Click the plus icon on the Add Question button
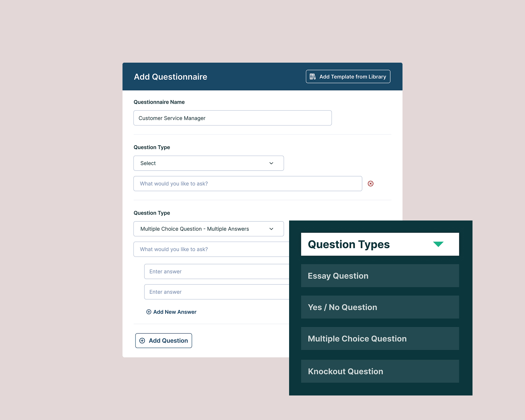The height and width of the screenshot is (420, 525). tap(142, 341)
